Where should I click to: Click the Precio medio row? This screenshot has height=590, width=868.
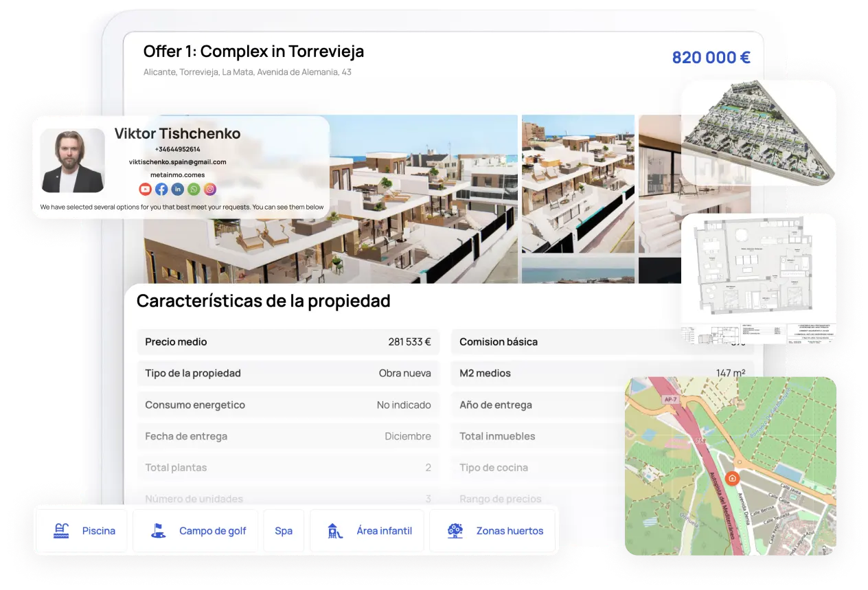click(x=288, y=342)
